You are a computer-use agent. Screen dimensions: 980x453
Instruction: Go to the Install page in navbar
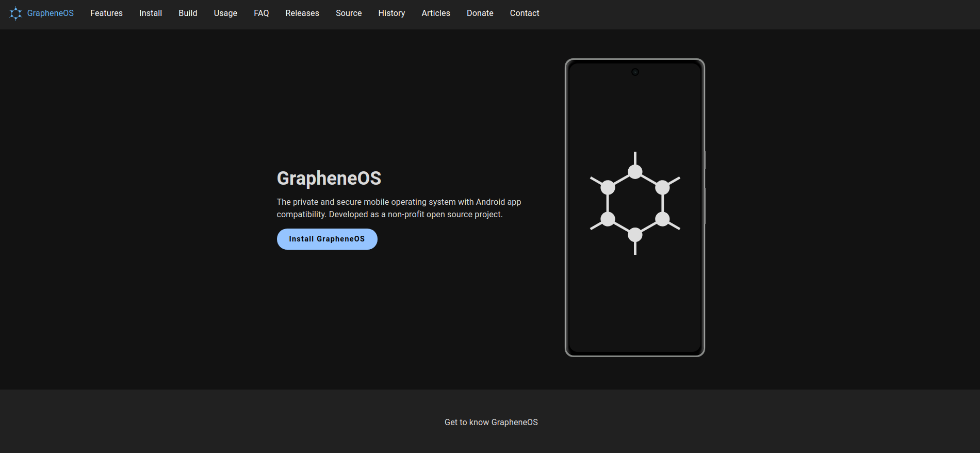pos(151,13)
